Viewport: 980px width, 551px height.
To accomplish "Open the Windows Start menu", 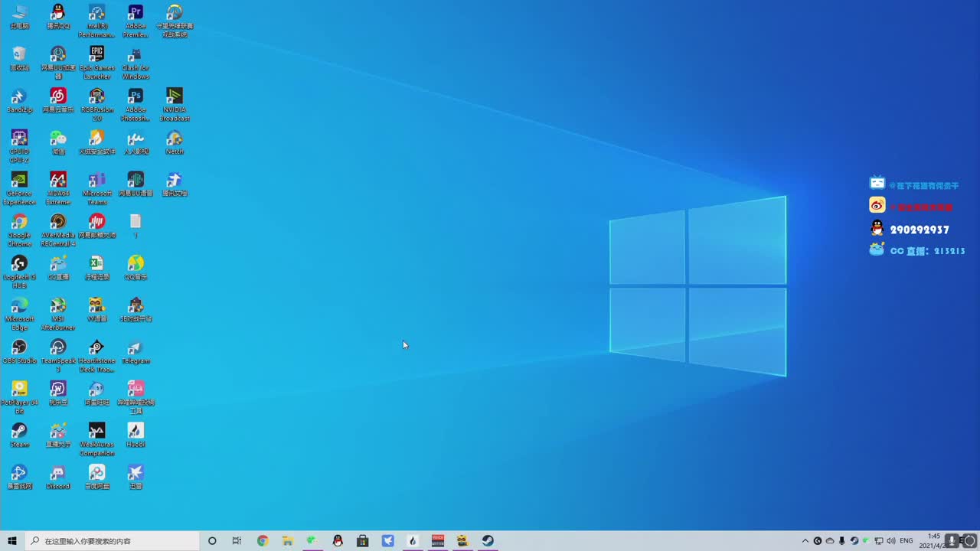I will click(x=12, y=541).
